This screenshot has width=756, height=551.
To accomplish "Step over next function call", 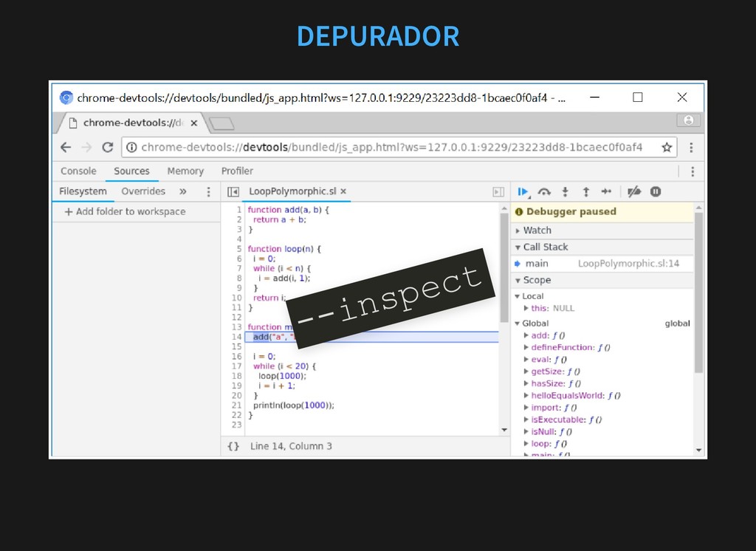I will pyautogui.click(x=544, y=191).
